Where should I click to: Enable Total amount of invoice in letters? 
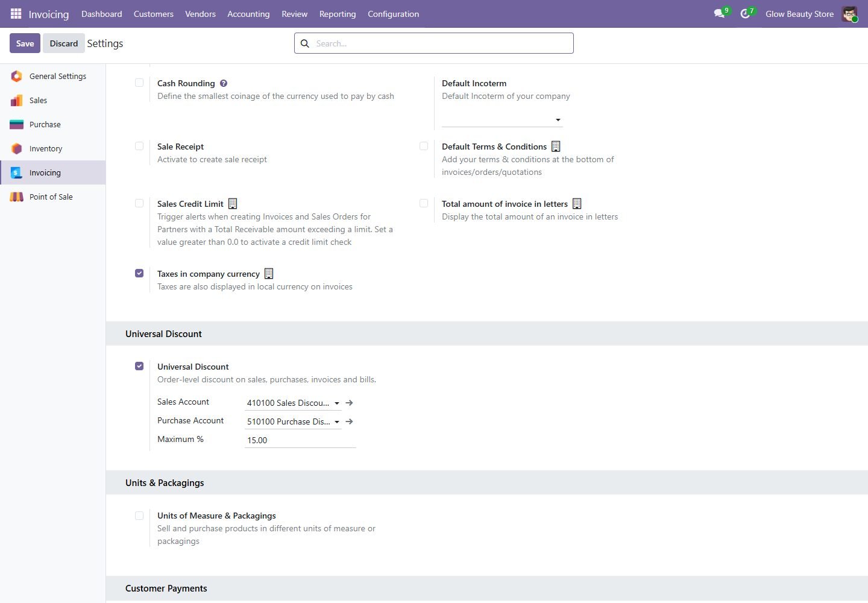(x=424, y=203)
